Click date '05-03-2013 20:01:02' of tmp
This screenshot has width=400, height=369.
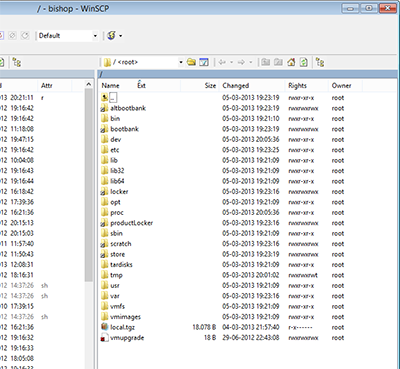[251, 275]
